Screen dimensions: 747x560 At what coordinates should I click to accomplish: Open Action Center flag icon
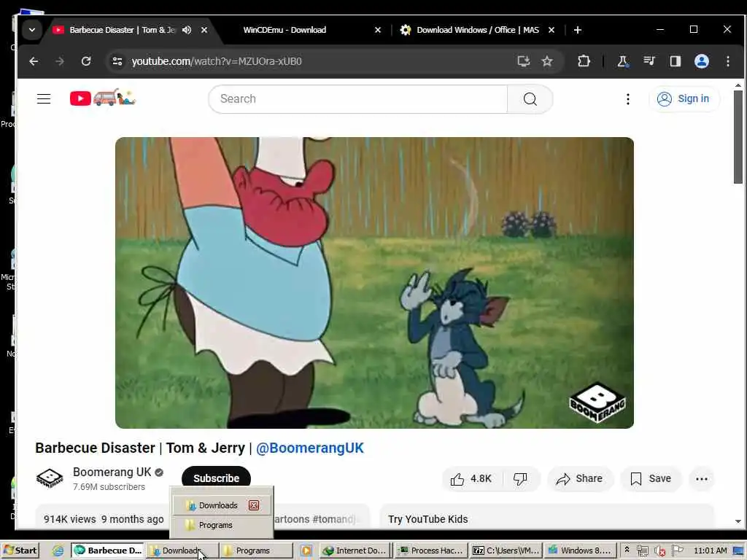(x=677, y=551)
